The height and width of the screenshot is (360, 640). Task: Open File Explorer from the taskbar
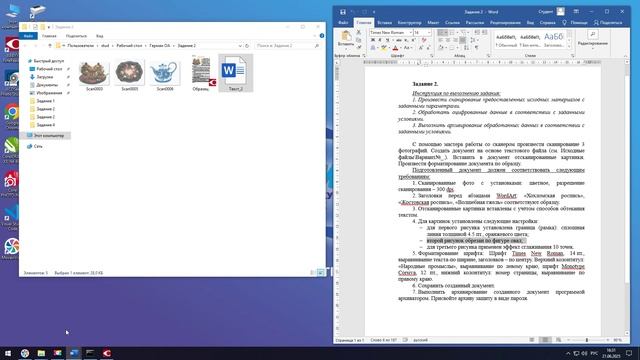(41, 353)
